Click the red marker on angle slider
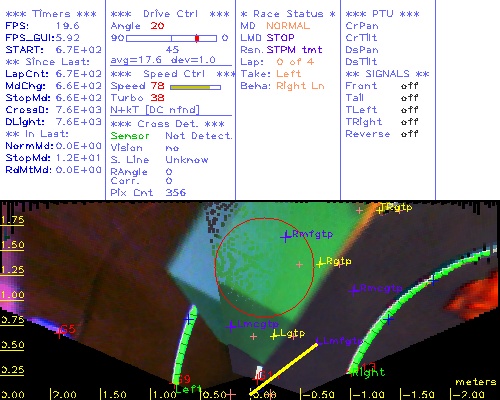 click(197, 38)
